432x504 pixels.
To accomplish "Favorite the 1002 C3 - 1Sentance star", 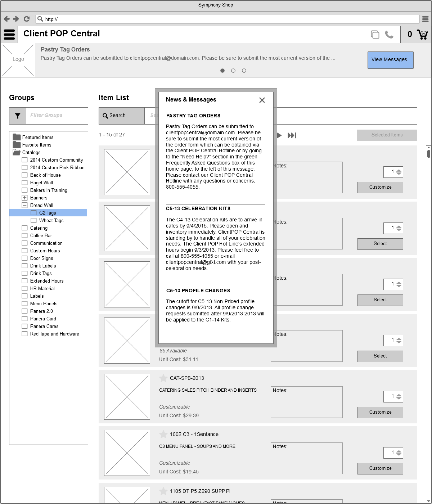I will (163, 434).
